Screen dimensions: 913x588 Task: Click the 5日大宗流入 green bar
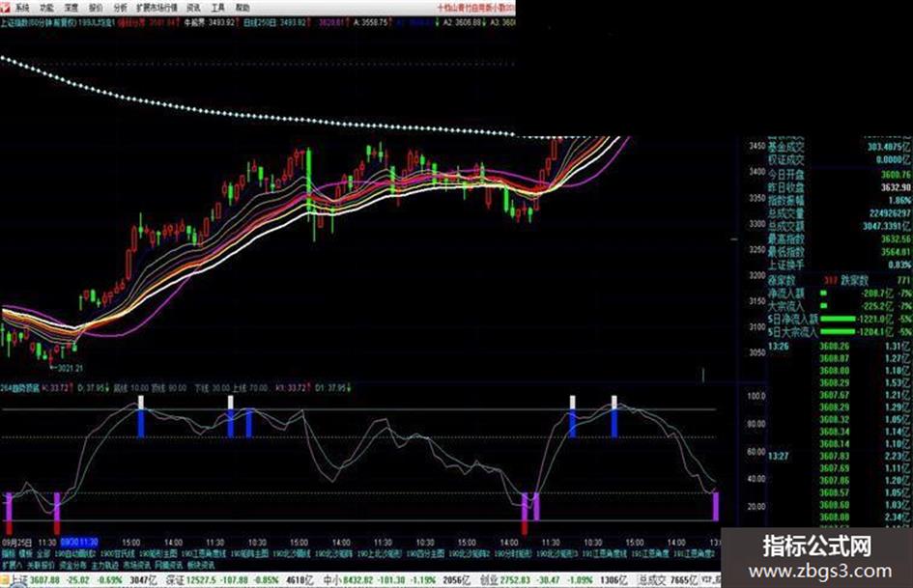[x=838, y=332]
